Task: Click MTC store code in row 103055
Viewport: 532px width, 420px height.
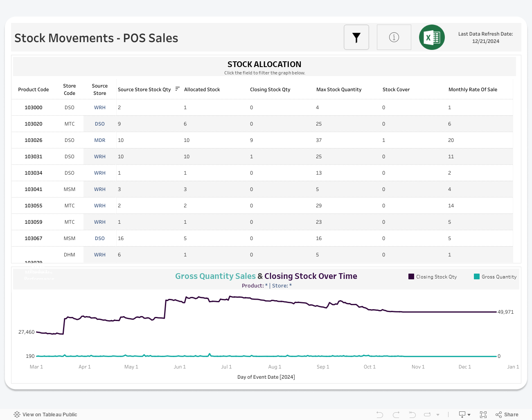Action: 70,206
